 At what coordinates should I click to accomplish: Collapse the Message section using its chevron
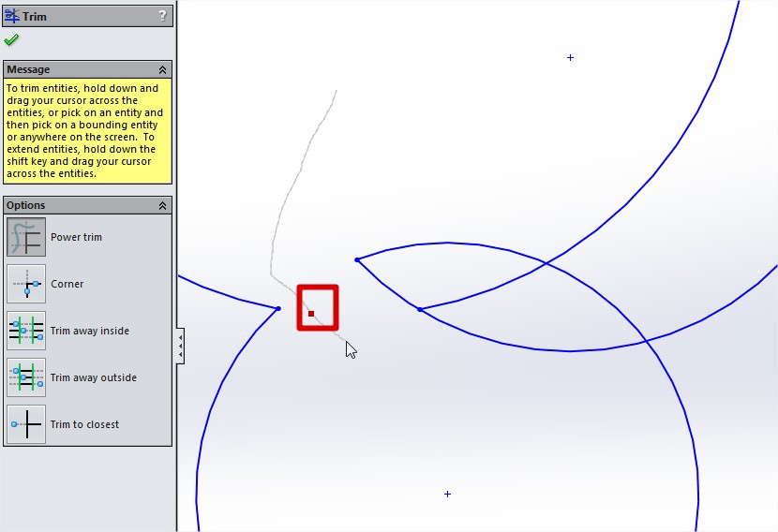point(162,69)
